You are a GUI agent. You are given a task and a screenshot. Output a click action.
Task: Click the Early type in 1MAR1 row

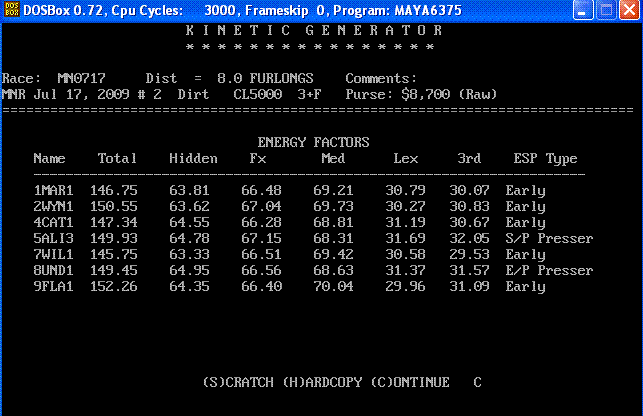click(x=526, y=191)
